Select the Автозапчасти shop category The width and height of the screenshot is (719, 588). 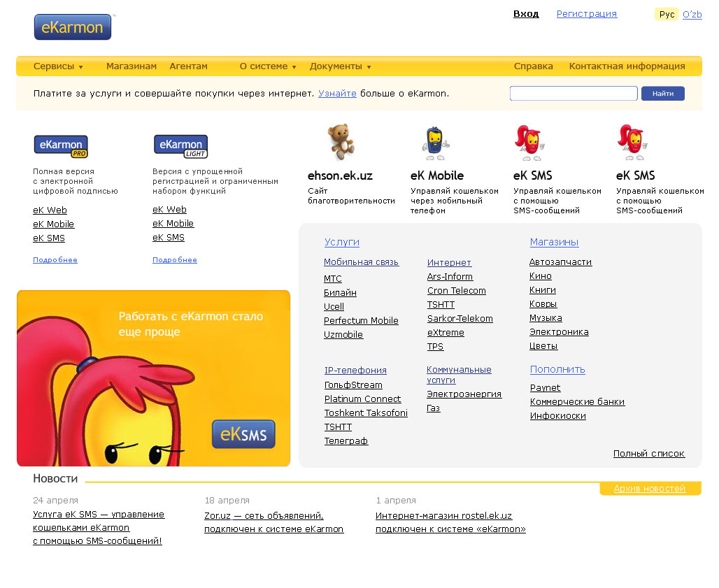tap(560, 262)
